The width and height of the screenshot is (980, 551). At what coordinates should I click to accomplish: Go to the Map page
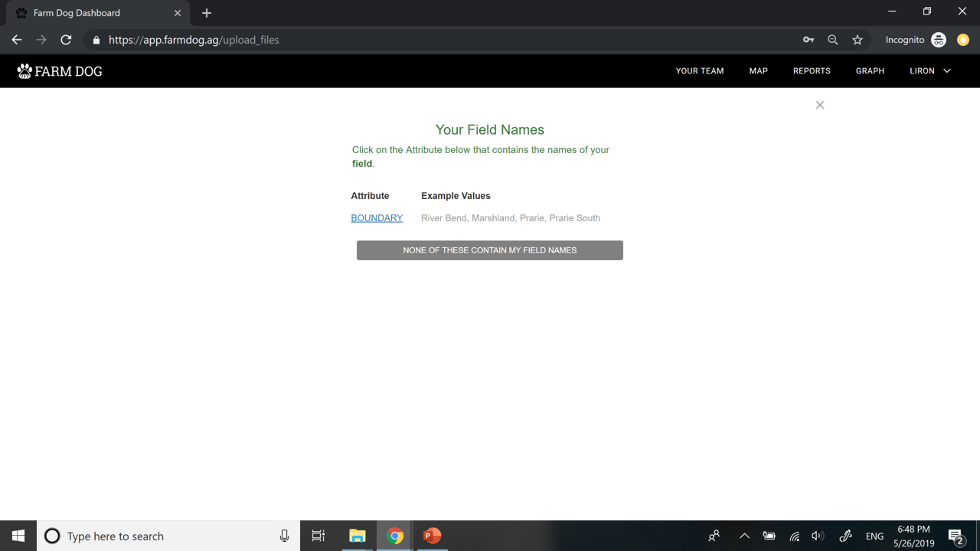(759, 71)
